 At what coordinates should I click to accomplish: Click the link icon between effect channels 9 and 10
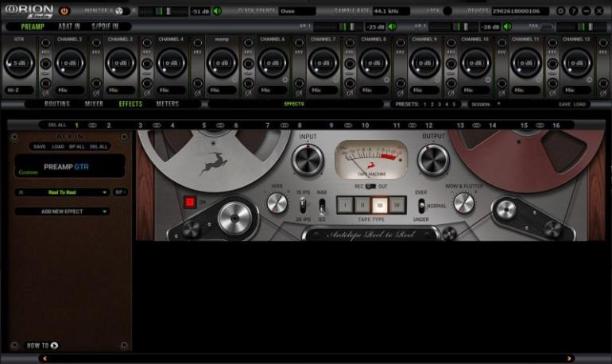point(348,126)
